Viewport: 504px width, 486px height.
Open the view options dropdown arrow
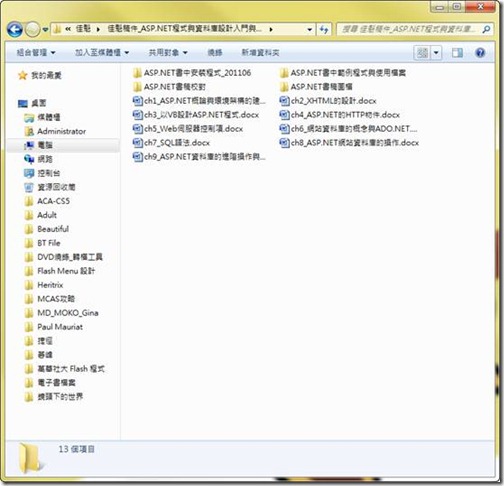pyautogui.click(x=436, y=53)
